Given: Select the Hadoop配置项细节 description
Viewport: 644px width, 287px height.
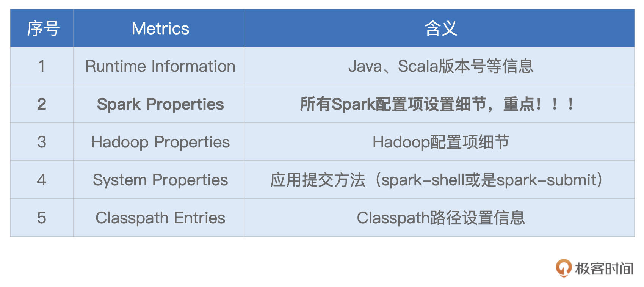Looking at the screenshot, I should [440, 142].
